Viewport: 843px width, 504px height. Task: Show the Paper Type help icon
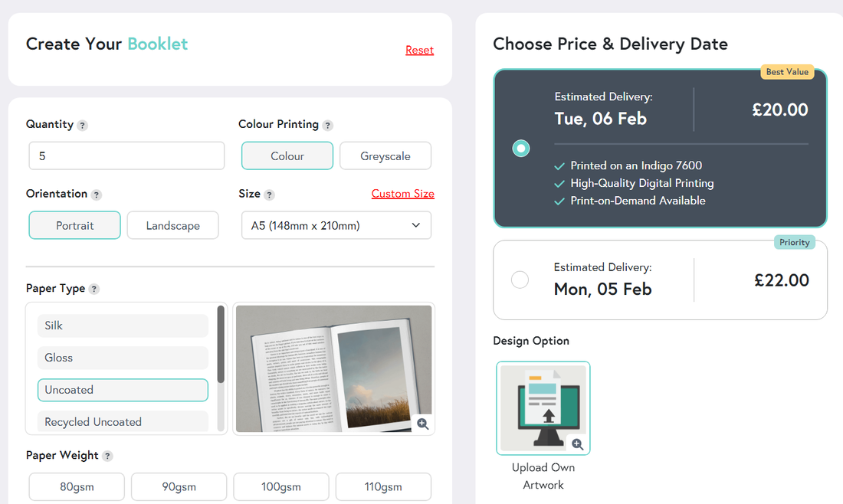(94, 290)
